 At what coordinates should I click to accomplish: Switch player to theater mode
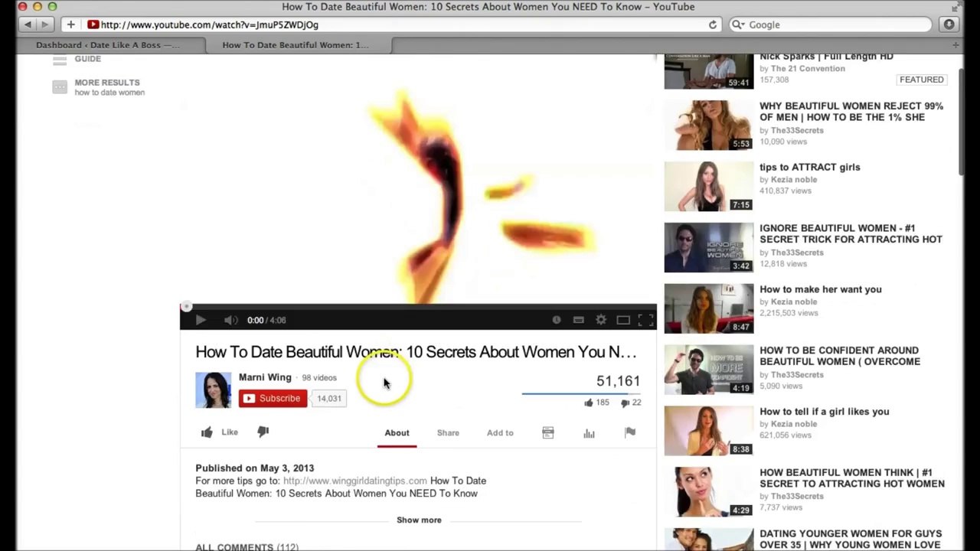point(623,320)
